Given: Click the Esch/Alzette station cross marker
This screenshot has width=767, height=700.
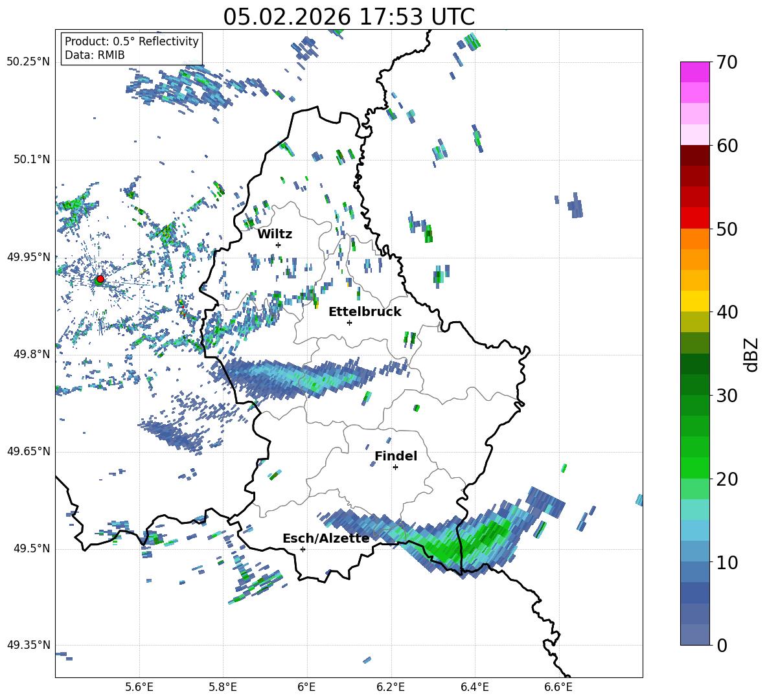Looking at the screenshot, I should [303, 549].
